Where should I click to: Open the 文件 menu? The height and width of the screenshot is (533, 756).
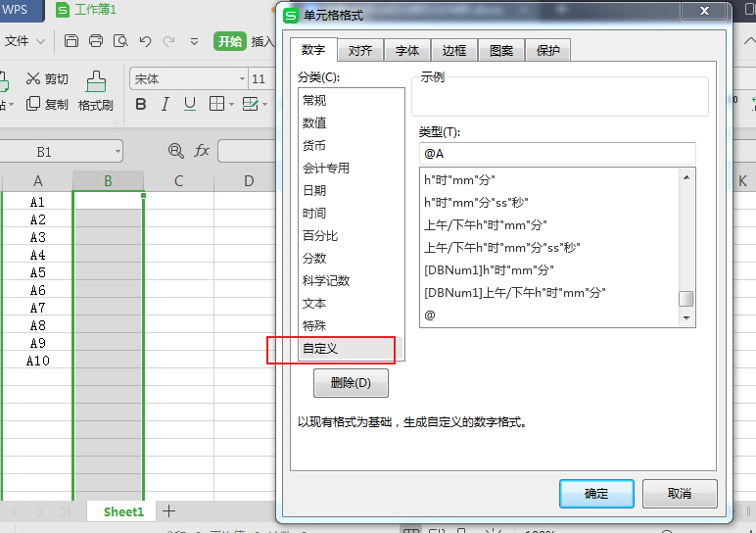click(x=17, y=41)
